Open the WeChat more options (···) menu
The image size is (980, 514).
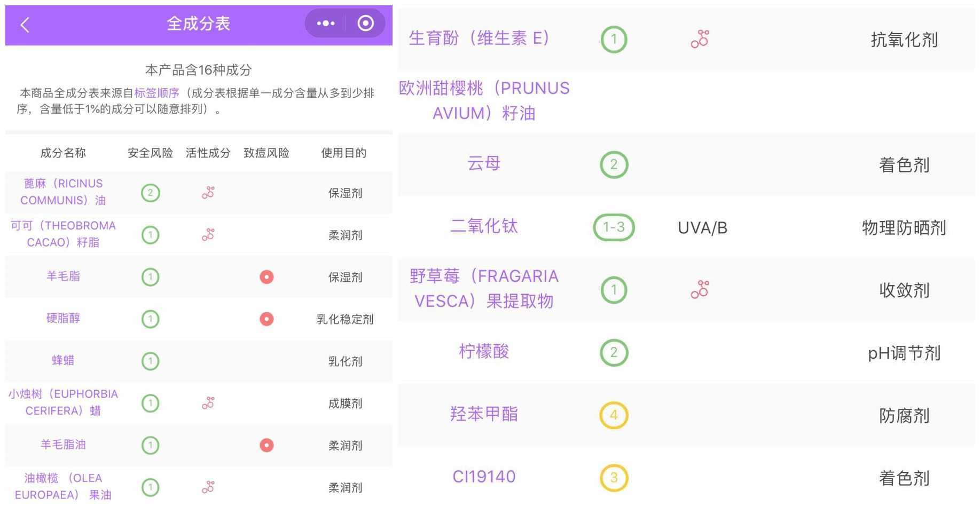point(325,23)
